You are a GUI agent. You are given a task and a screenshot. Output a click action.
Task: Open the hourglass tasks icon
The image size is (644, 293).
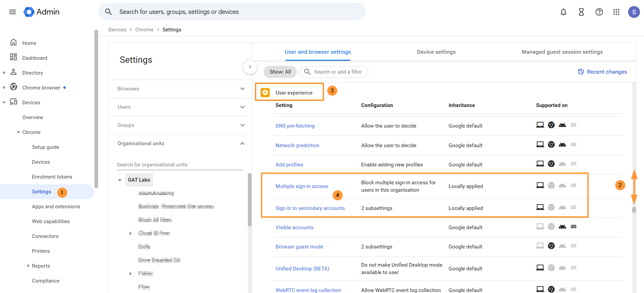point(581,12)
